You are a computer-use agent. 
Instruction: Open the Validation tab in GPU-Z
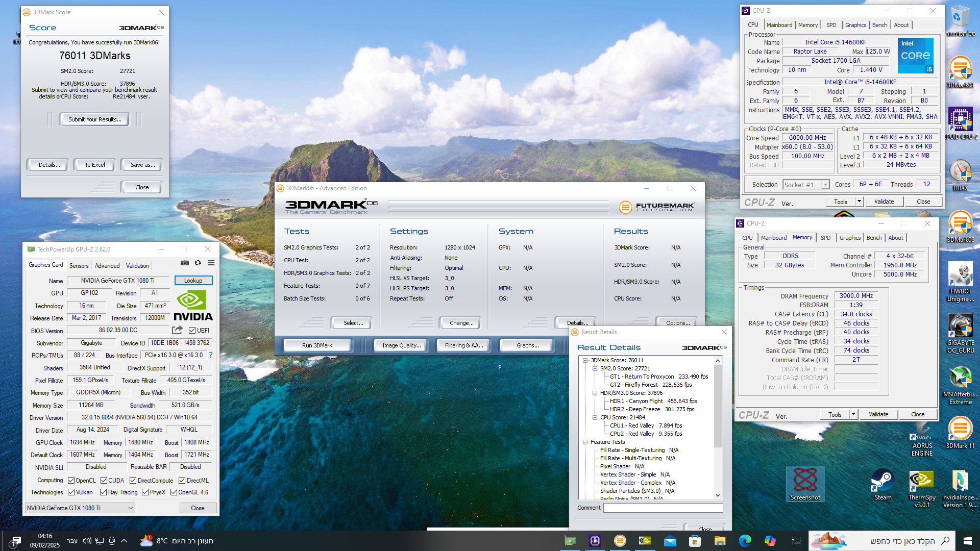[137, 266]
